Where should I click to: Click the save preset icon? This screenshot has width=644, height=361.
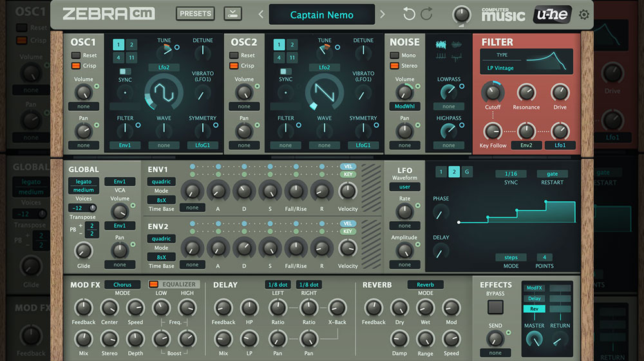(232, 14)
